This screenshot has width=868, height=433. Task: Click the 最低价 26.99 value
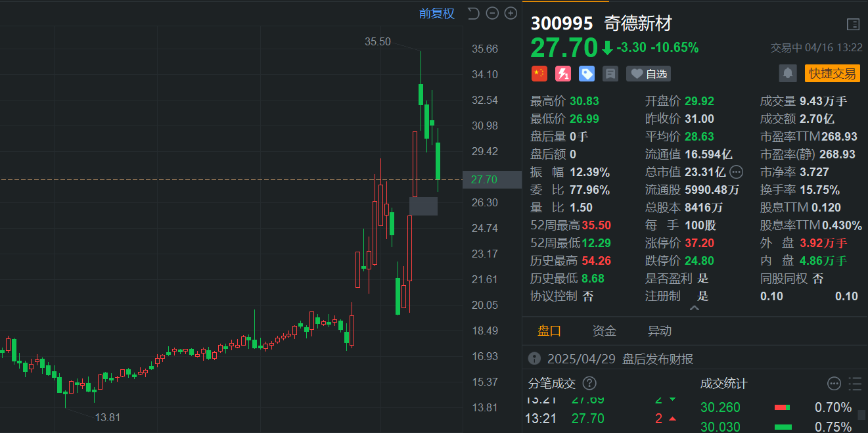(584, 119)
